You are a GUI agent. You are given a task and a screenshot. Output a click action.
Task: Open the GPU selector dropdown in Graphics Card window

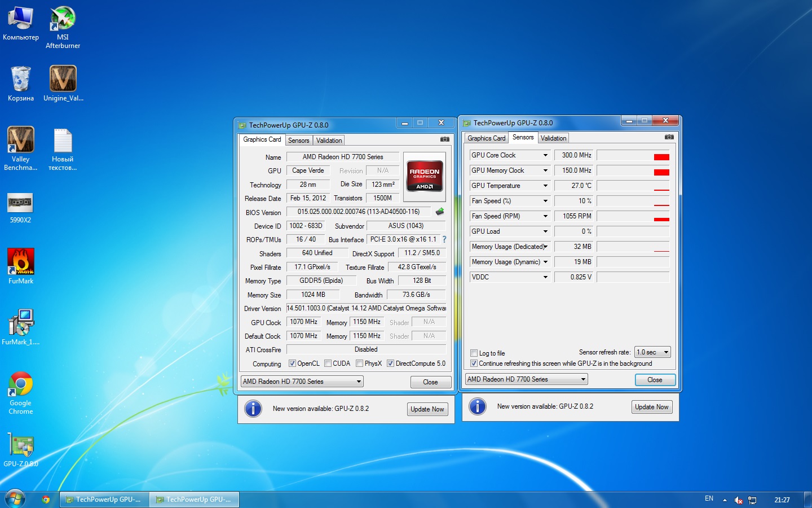pos(302,382)
